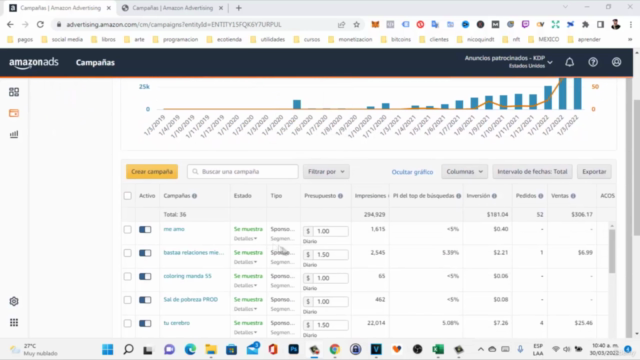
Task: Open the nine-dot apps grid icon
Action: (x=14, y=322)
